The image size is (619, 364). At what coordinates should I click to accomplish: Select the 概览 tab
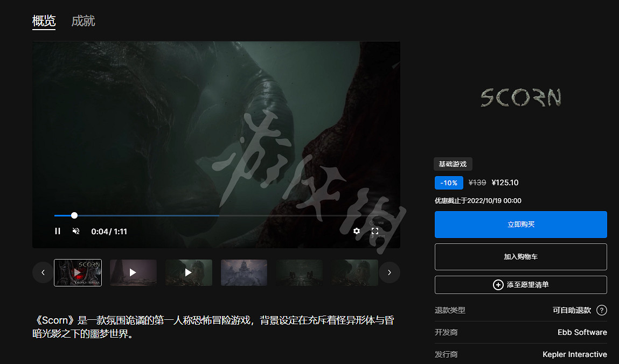tap(44, 21)
